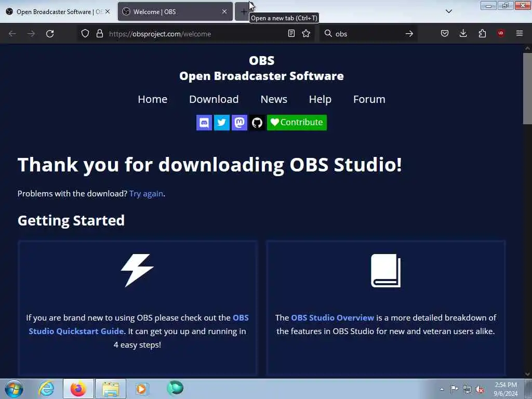Click the Action Center flag icon
The height and width of the screenshot is (399, 532).
pos(454,389)
